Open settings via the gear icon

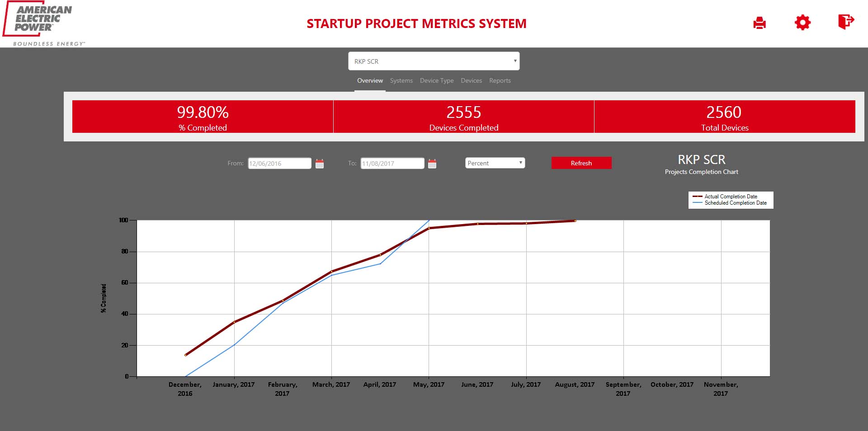pos(802,23)
